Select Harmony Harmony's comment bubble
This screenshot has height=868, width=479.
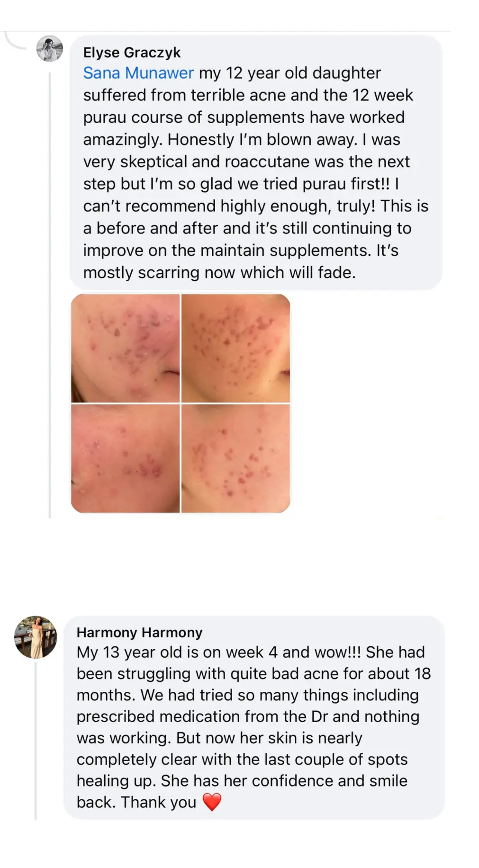[x=254, y=717]
